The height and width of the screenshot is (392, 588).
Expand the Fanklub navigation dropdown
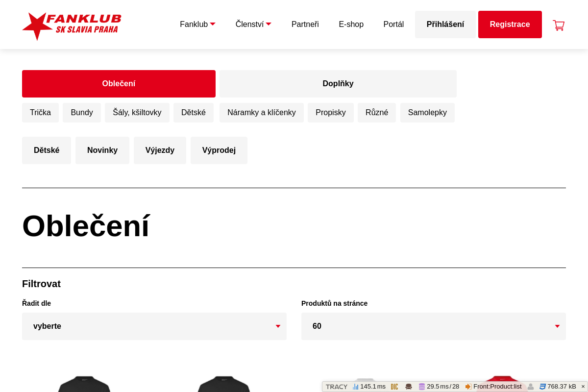click(x=197, y=24)
